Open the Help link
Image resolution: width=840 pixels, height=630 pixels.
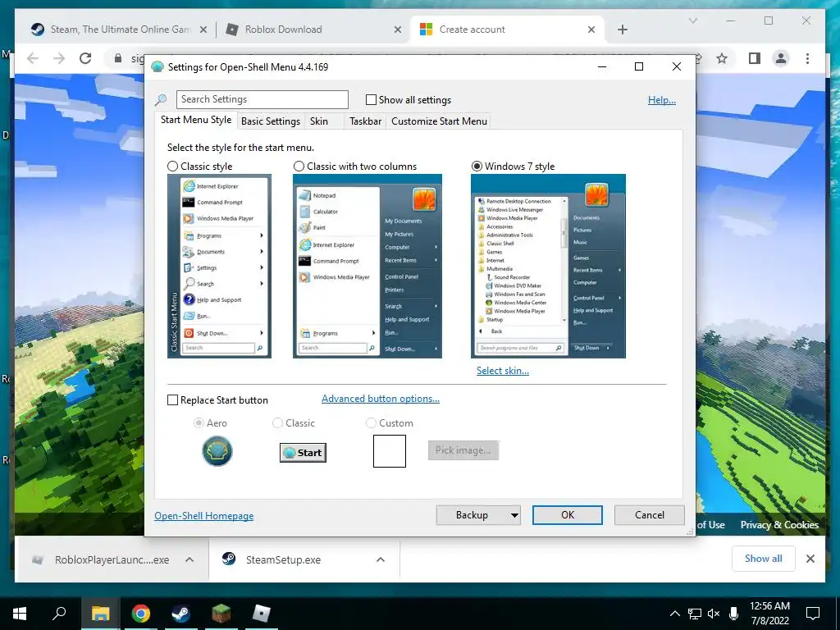662,99
